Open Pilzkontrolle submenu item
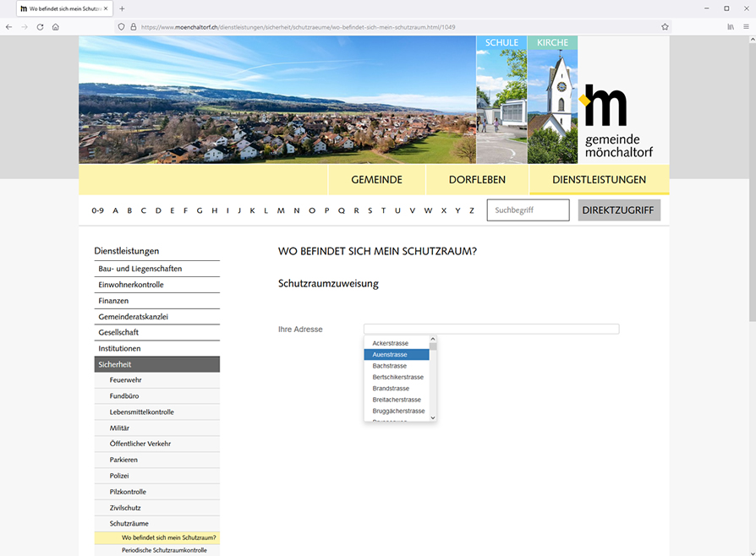The width and height of the screenshot is (756, 556). [x=157, y=492]
